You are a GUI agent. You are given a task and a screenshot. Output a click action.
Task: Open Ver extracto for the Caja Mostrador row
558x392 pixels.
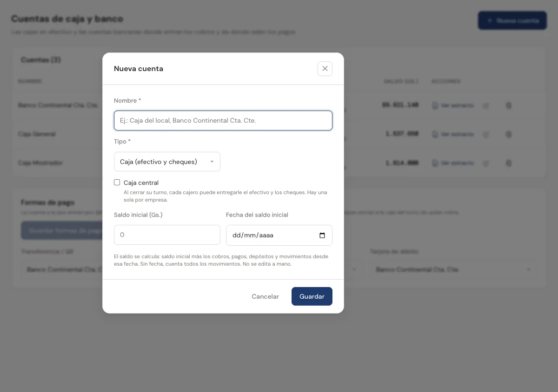pyautogui.click(x=453, y=163)
